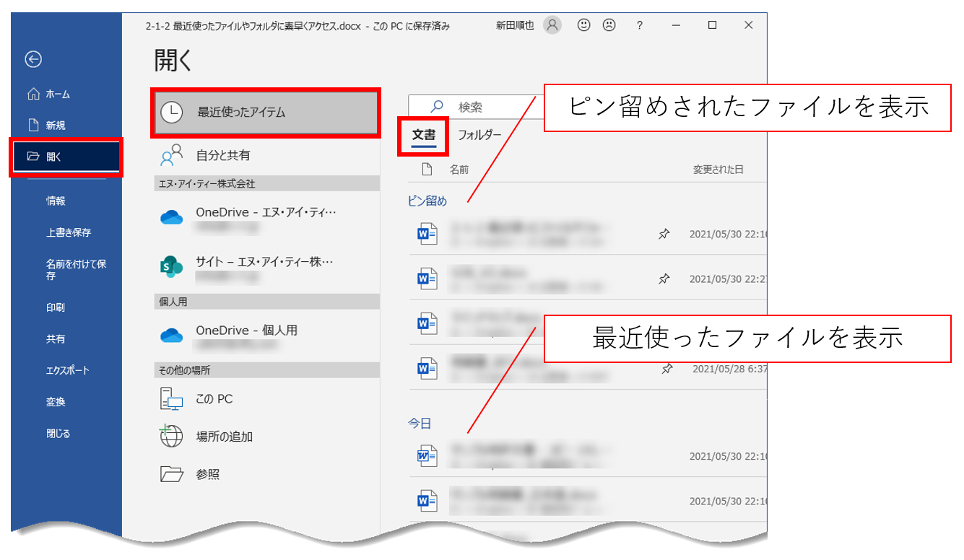Click the back arrow in the sidebar
Viewport: 964px width, 560px height.
33,60
